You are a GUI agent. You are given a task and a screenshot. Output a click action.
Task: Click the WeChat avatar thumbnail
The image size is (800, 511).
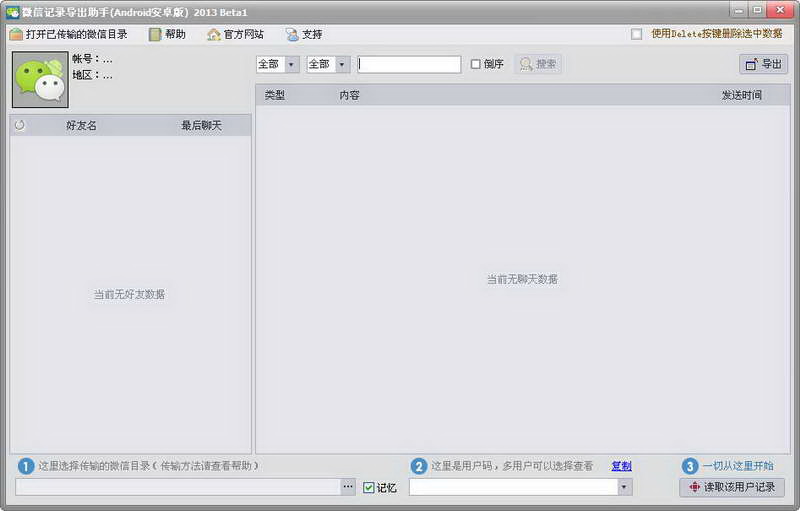pyautogui.click(x=40, y=80)
